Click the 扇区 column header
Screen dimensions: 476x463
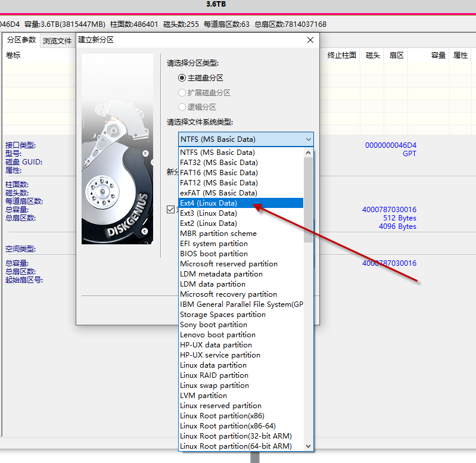(396, 55)
